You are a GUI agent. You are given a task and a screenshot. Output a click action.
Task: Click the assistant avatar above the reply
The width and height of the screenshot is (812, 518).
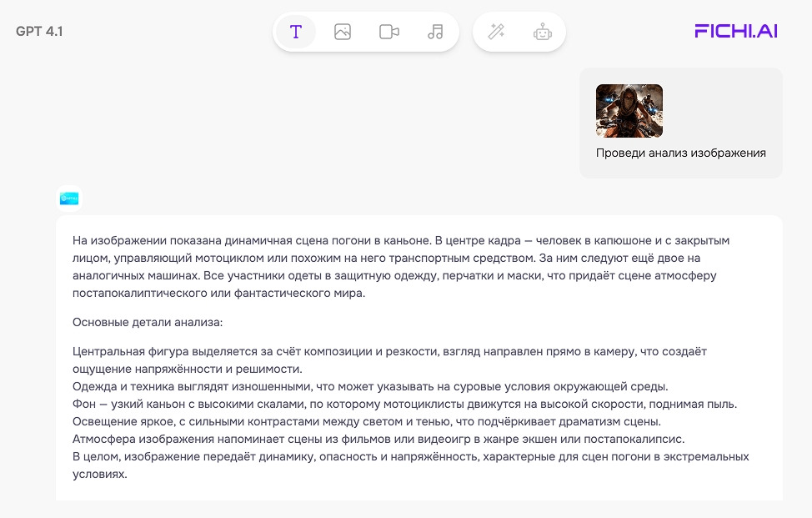click(69, 199)
